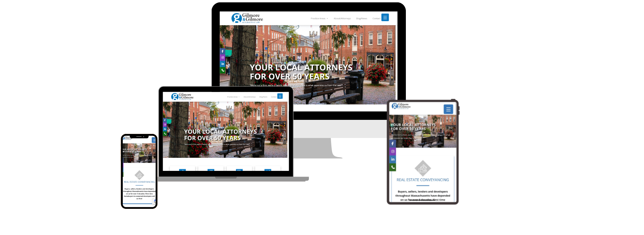This screenshot has height=235, width=644.
Task: Open Instagram from the desktop monitor sidebar
Action: [222, 58]
